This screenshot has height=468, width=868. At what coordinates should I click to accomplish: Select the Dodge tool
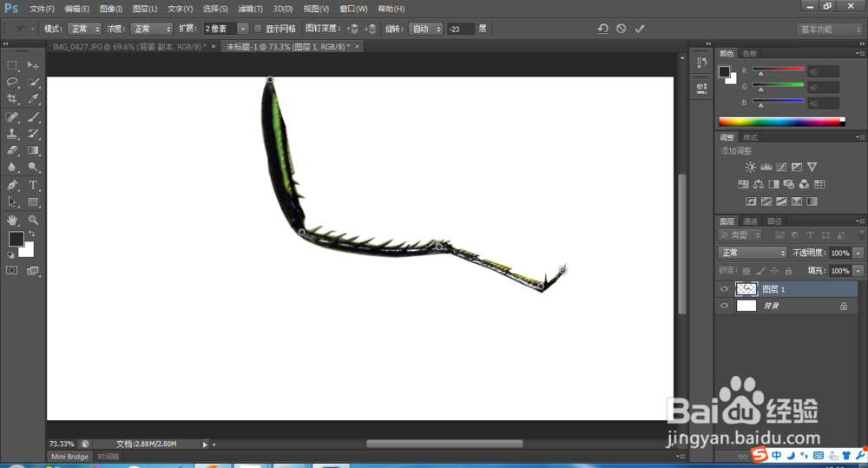pos(33,167)
